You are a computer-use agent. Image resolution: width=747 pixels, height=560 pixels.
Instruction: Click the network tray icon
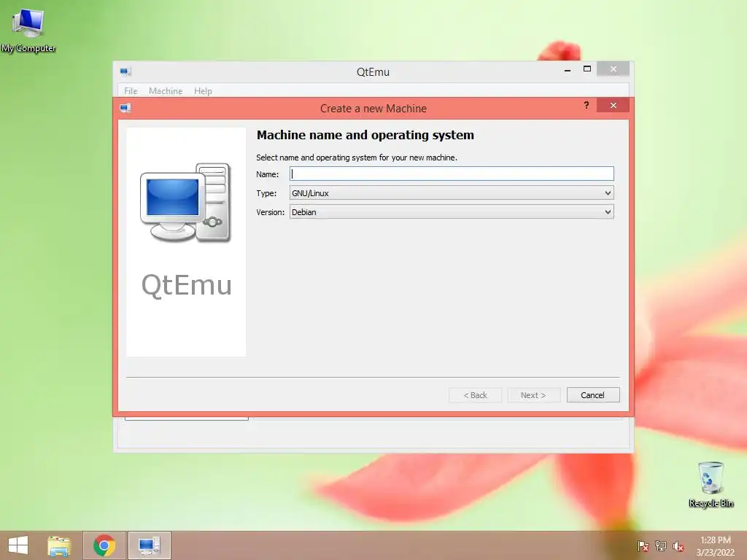click(x=661, y=546)
